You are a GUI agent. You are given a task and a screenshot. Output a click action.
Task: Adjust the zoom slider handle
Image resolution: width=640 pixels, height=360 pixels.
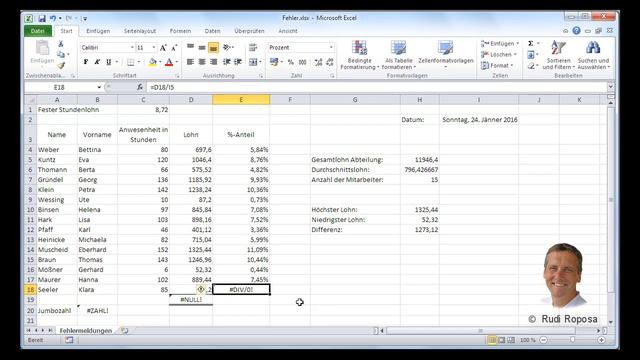coord(573,340)
